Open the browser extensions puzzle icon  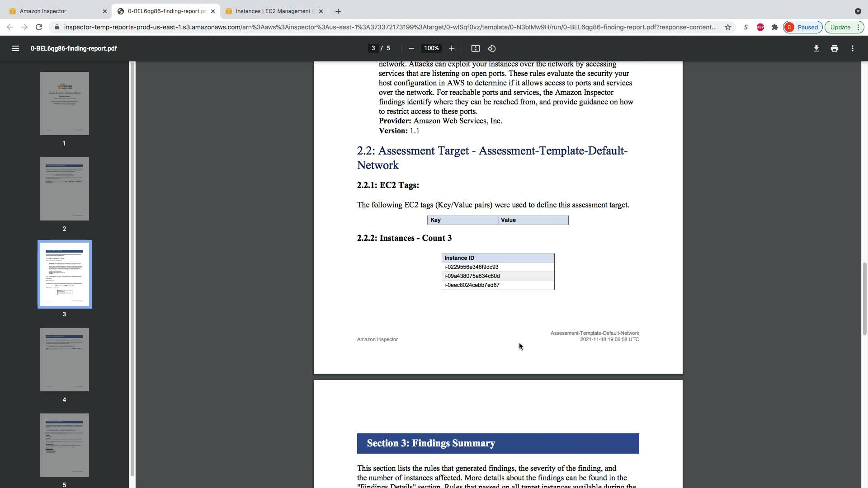pyautogui.click(x=774, y=27)
